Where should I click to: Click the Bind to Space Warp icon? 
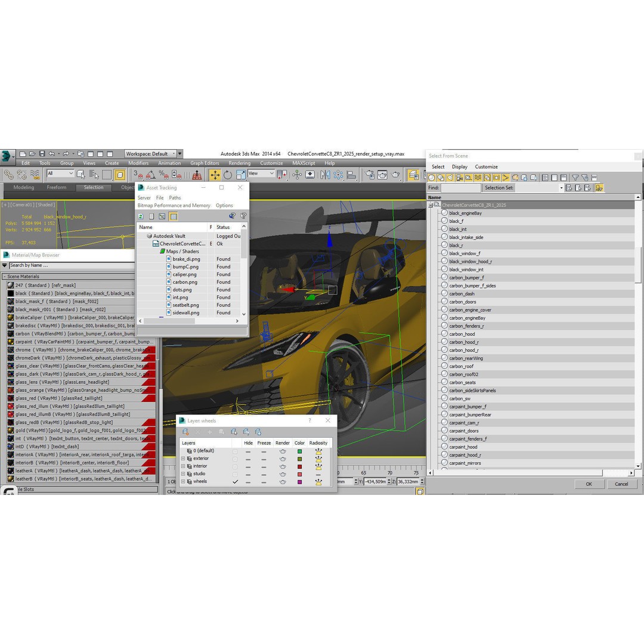(x=35, y=175)
